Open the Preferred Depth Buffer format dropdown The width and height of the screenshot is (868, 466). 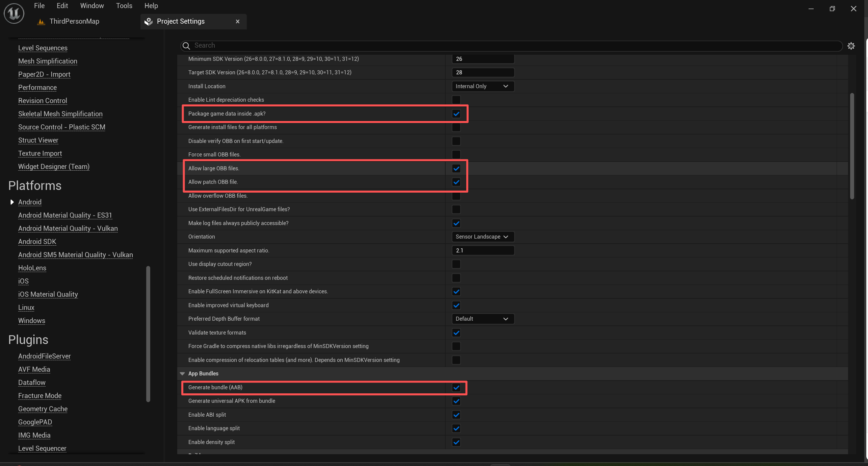pos(482,319)
